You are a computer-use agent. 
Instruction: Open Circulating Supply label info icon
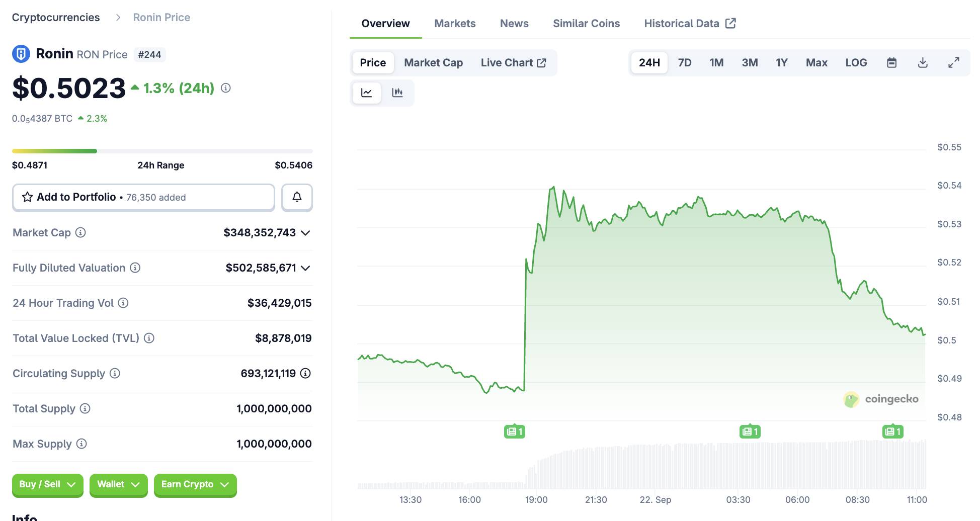[x=115, y=373]
